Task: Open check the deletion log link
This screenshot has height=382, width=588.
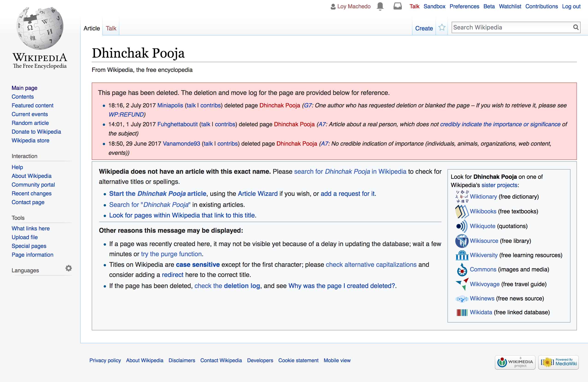Action: (227, 286)
